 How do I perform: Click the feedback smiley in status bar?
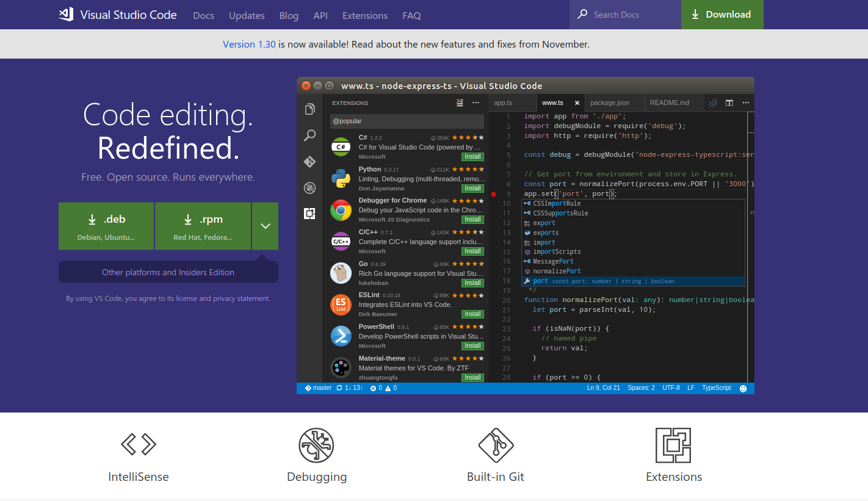(x=743, y=388)
